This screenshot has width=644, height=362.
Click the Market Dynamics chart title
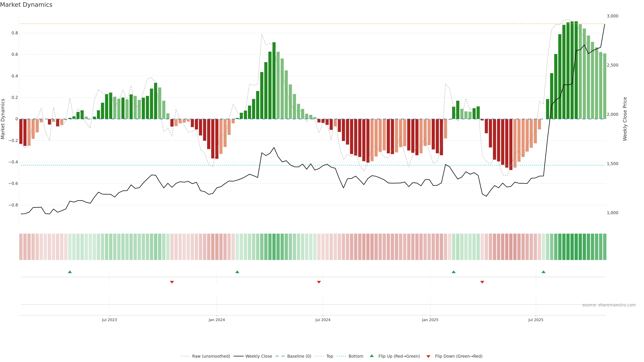(x=26, y=5)
